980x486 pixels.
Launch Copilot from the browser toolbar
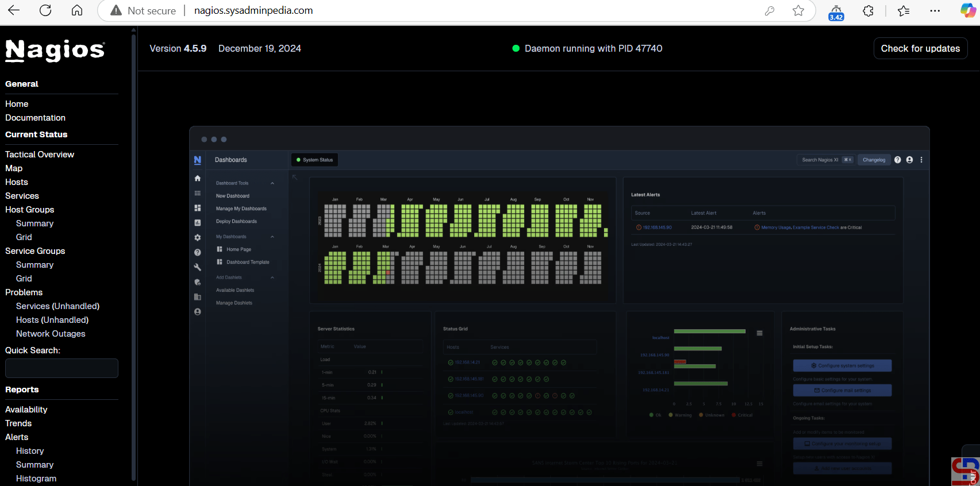pos(968,10)
